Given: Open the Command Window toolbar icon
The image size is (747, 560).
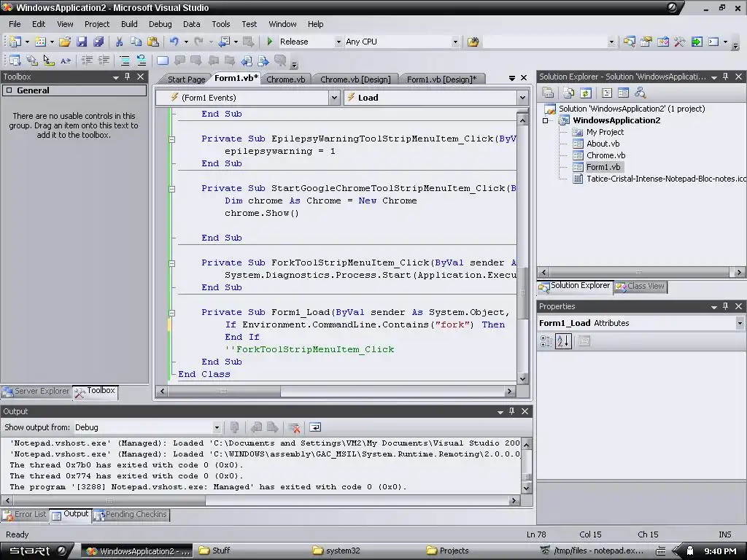Looking at the screenshot, I should pos(713,42).
